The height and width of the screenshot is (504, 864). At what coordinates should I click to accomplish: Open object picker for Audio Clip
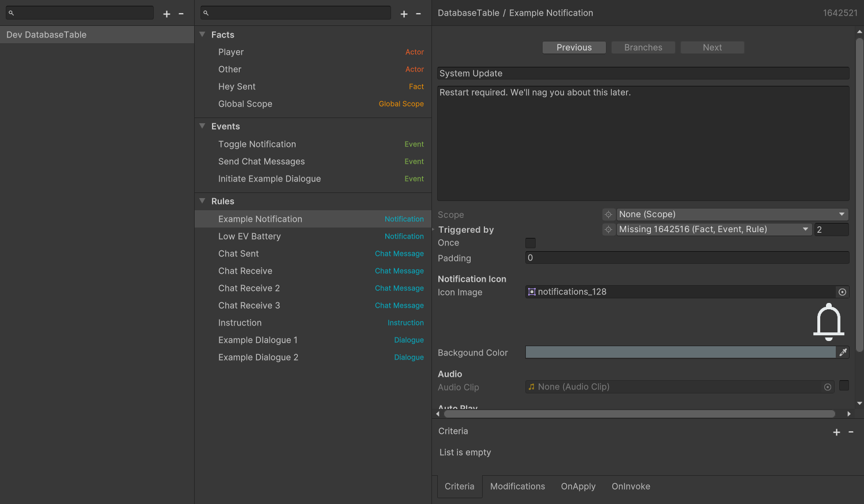[828, 387]
